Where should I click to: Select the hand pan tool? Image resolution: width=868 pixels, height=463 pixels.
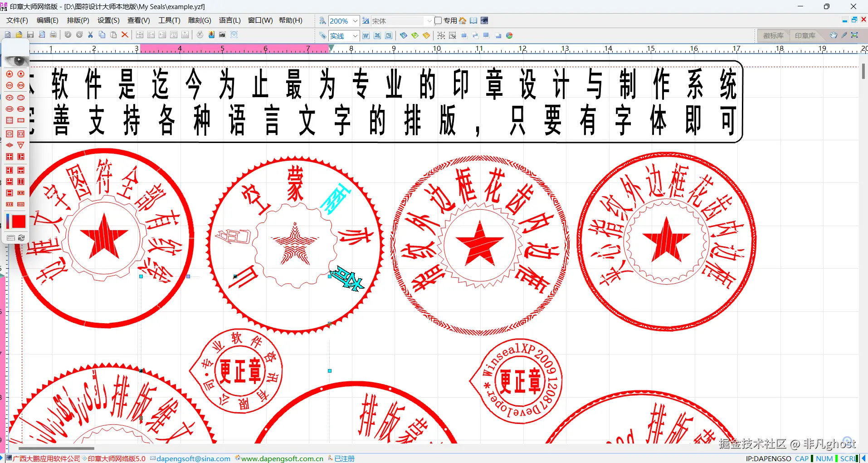pyautogui.click(x=834, y=35)
